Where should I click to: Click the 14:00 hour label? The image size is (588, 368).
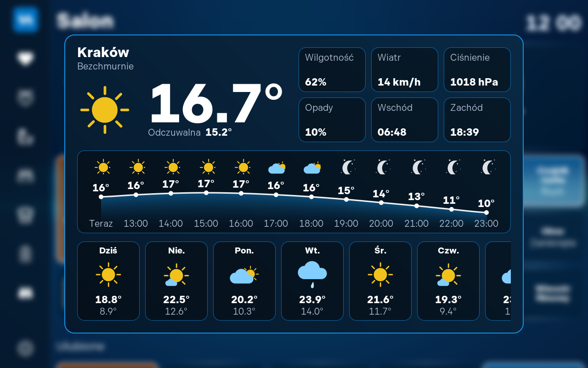[171, 224]
